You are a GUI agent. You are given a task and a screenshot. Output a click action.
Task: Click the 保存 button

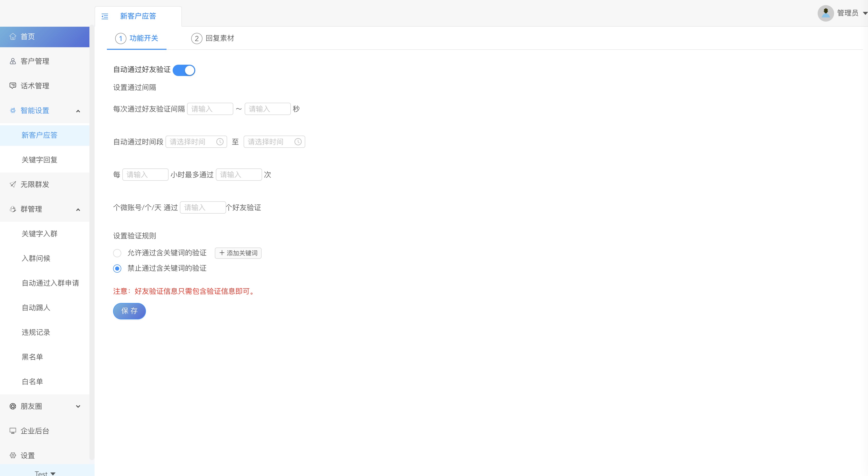[x=130, y=311]
